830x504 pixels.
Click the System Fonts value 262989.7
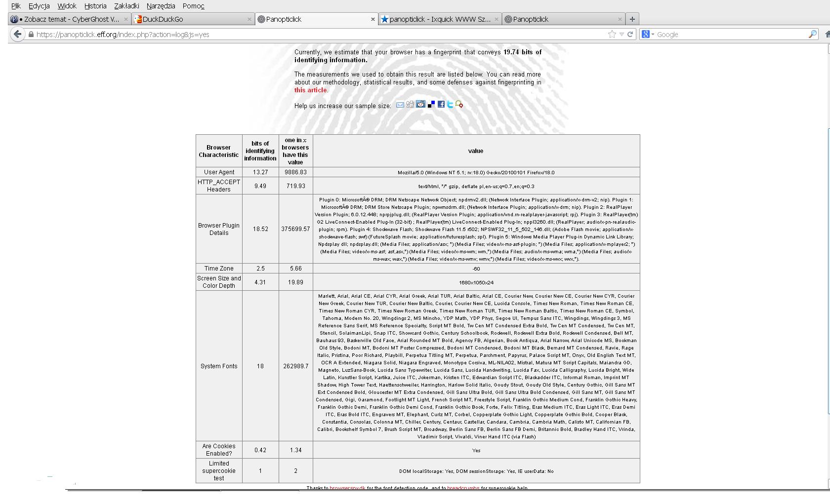tap(295, 366)
